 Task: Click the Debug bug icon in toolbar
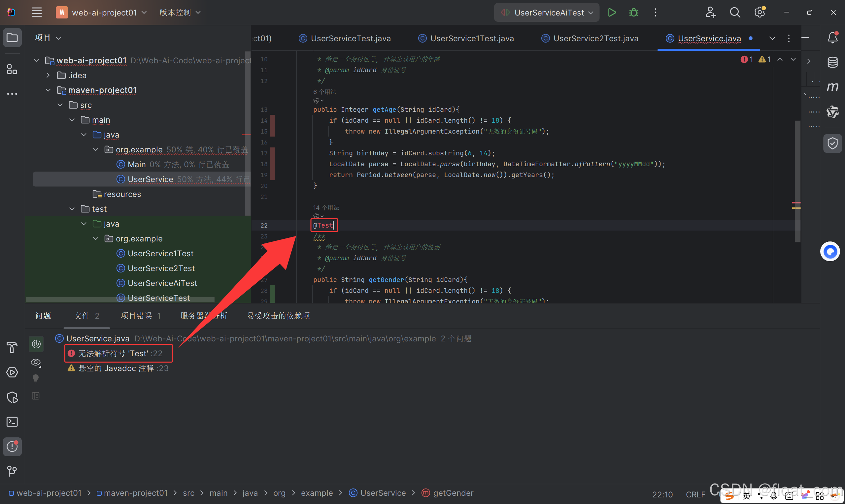634,13
